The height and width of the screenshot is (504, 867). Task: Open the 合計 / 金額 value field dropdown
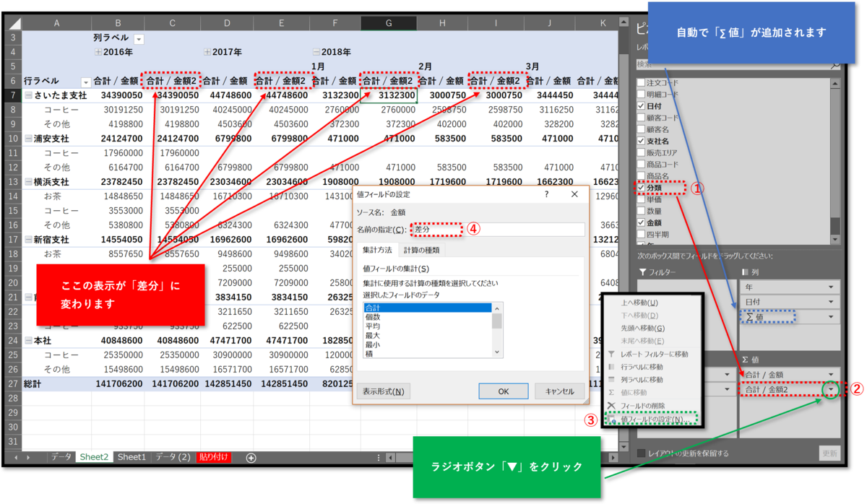click(832, 374)
